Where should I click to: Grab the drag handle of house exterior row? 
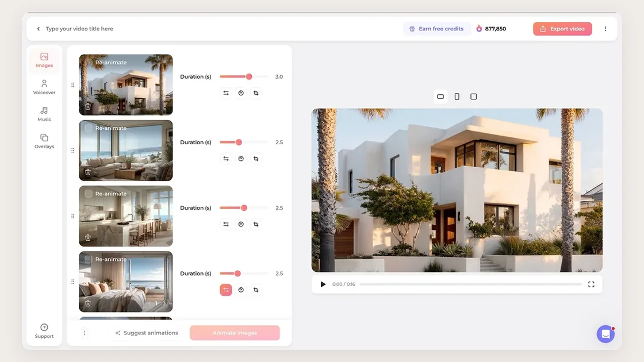(72, 85)
